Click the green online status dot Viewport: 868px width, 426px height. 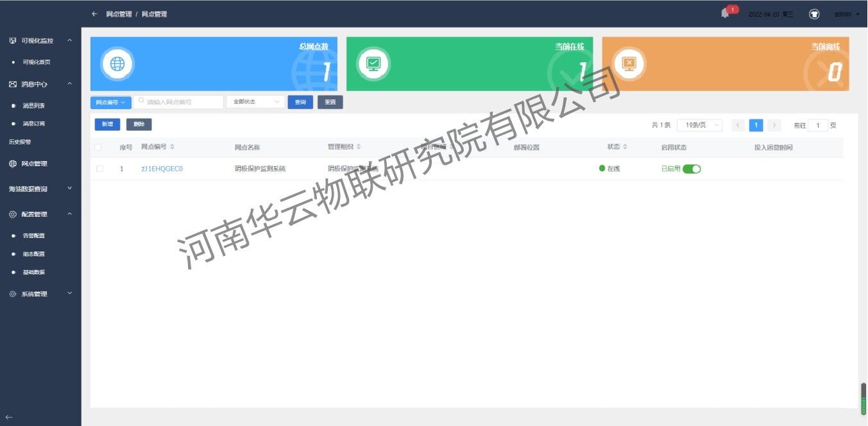point(602,168)
